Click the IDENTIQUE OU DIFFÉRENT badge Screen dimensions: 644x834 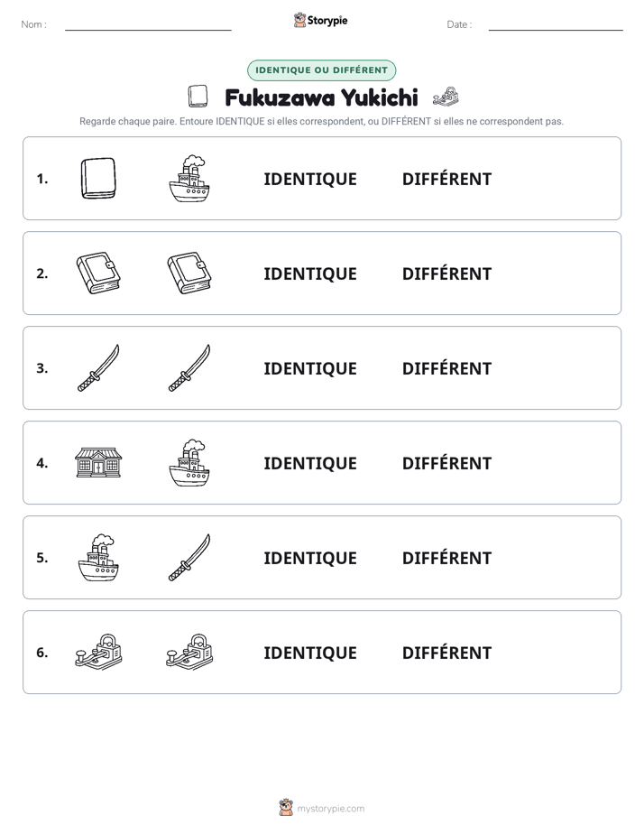pos(321,70)
